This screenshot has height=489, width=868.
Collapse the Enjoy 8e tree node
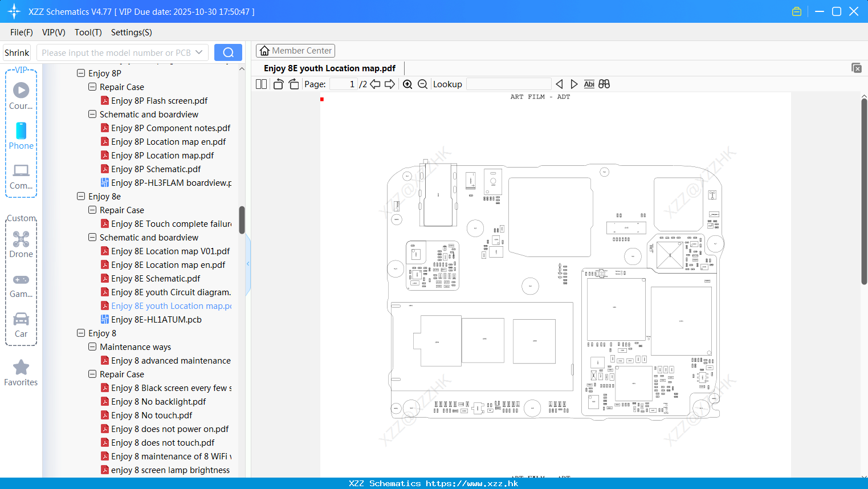(x=81, y=196)
